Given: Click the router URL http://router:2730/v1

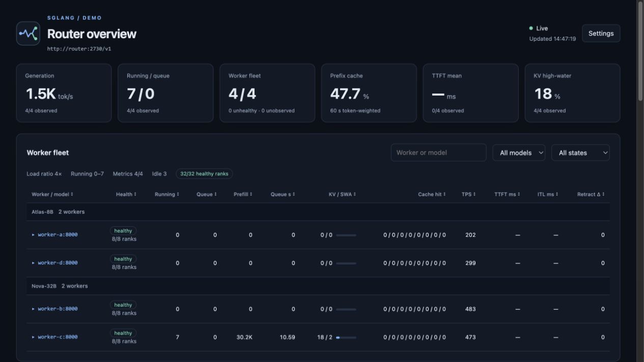Looking at the screenshot, I should (79, 49).
